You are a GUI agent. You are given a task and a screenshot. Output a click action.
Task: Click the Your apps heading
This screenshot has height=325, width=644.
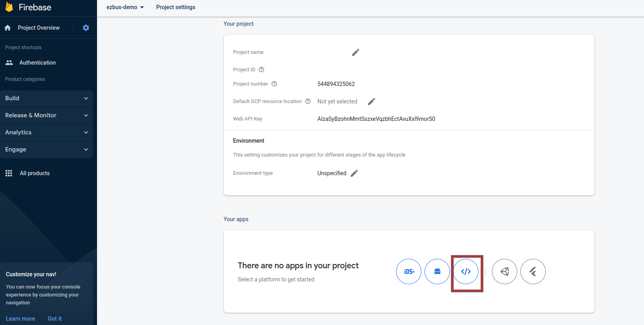coord(236,219)
